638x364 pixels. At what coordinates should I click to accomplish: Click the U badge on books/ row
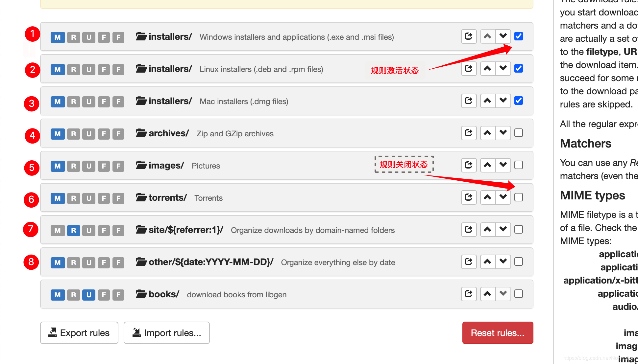pyautogui.click(x=87, y=294)
